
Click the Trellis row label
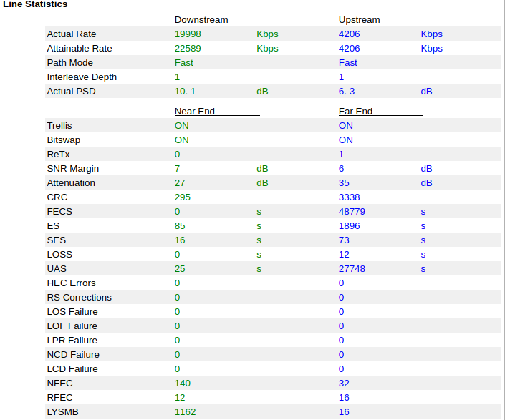tap(59, 126)
